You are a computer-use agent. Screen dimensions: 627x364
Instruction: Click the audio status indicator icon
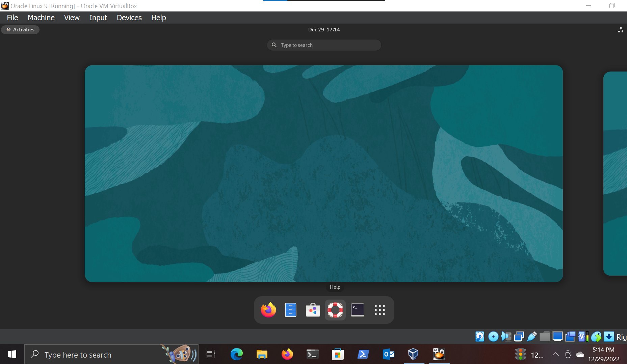(506, 336)
